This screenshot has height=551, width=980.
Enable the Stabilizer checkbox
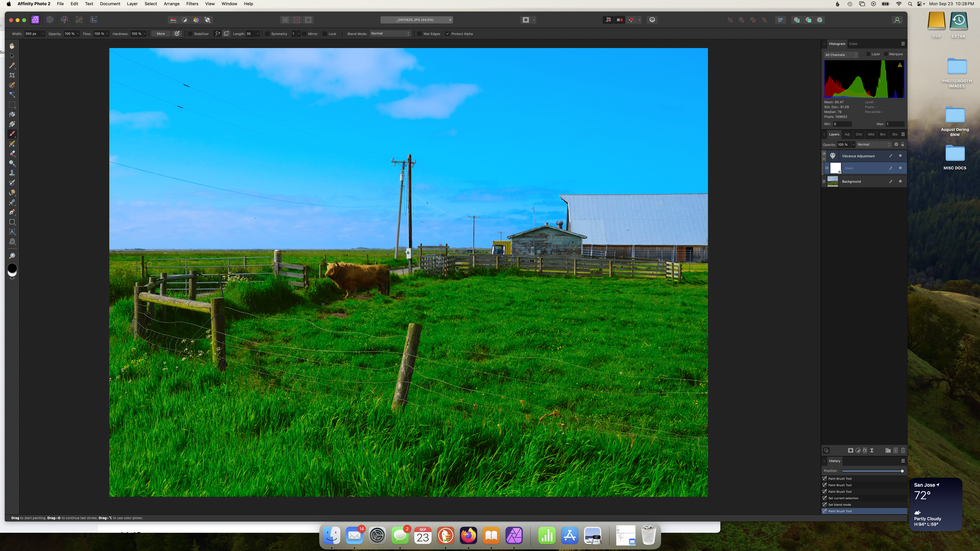coord(190,34)
